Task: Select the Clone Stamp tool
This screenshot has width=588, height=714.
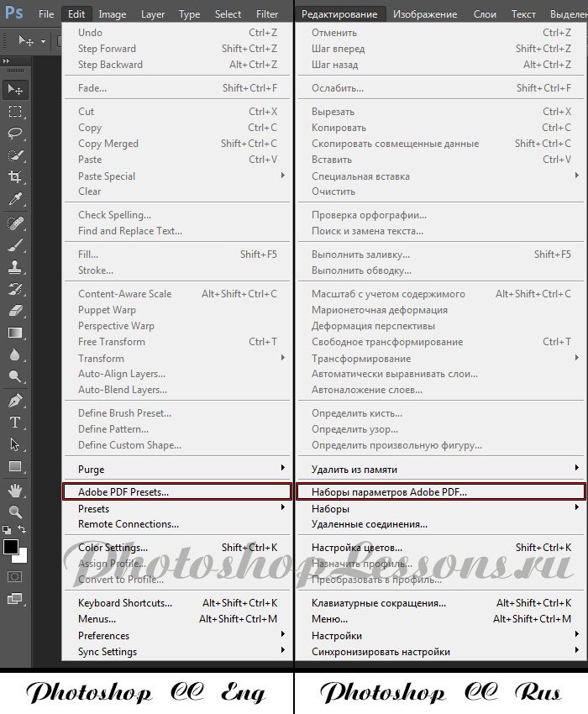Action: click(x=15, y=266)
